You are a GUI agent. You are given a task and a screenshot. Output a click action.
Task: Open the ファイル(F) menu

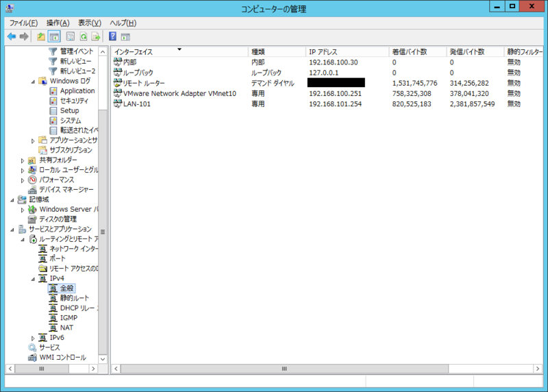(x=23, y=23)
